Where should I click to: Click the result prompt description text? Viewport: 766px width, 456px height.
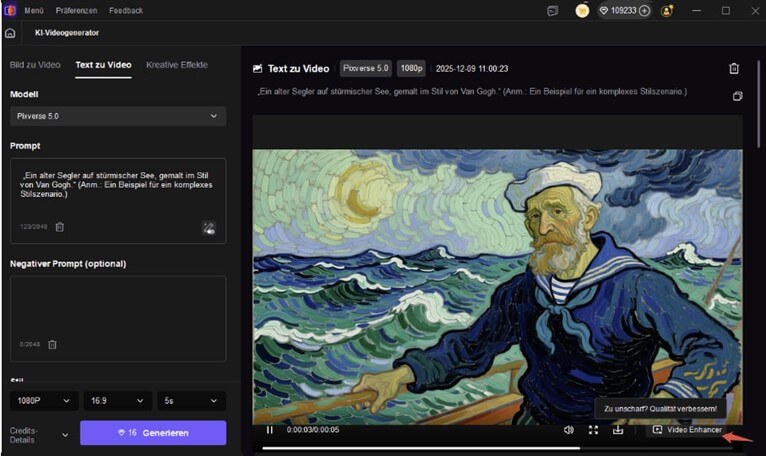tap(472, 91)
